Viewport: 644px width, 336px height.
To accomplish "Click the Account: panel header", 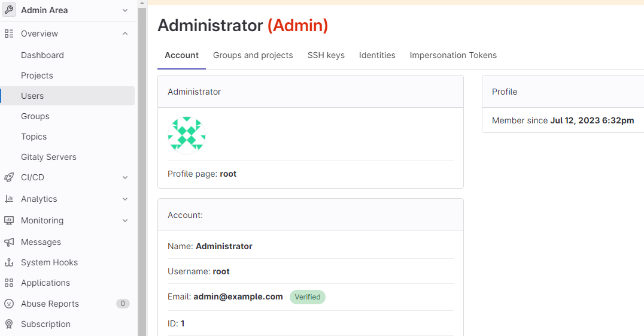I will point(311,215).
